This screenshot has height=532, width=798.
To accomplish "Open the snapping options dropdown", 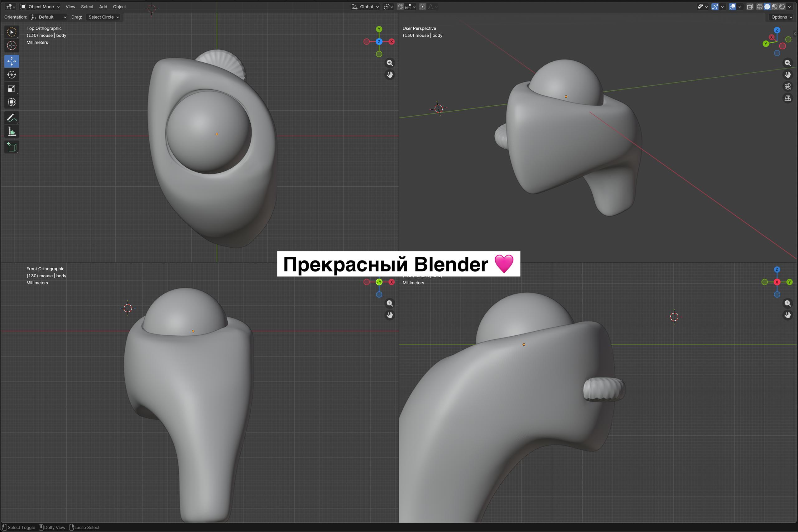I will tap(410, 7).
